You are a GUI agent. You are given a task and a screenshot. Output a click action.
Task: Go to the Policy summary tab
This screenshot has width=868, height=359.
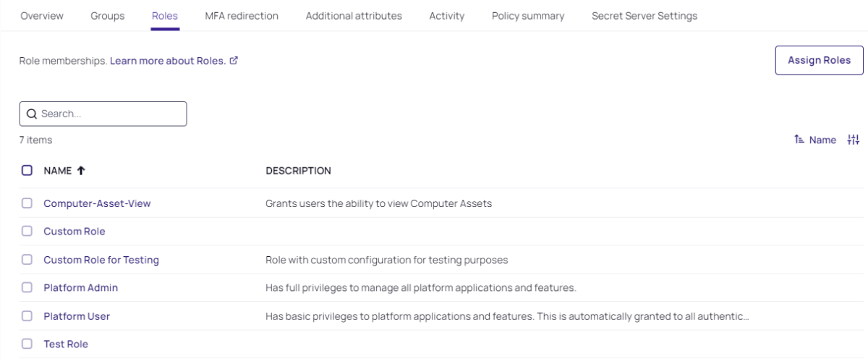(x=528, y=16)
